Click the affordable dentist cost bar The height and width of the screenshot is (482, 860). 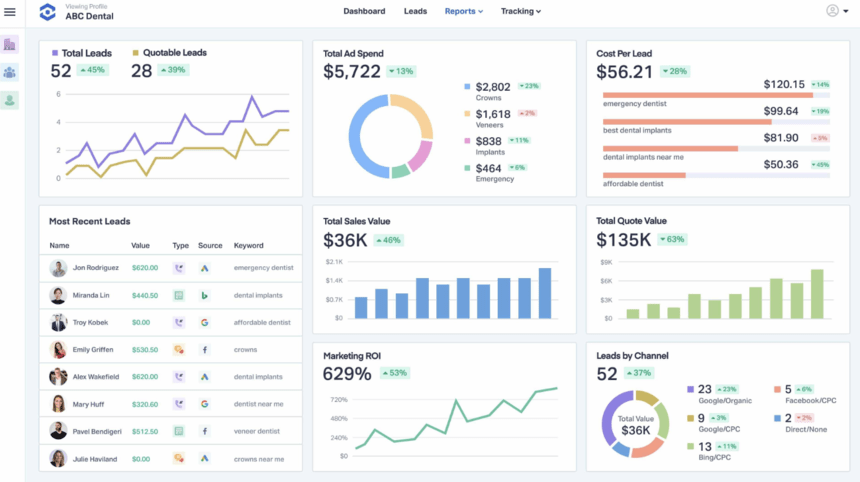click(716, 175)
